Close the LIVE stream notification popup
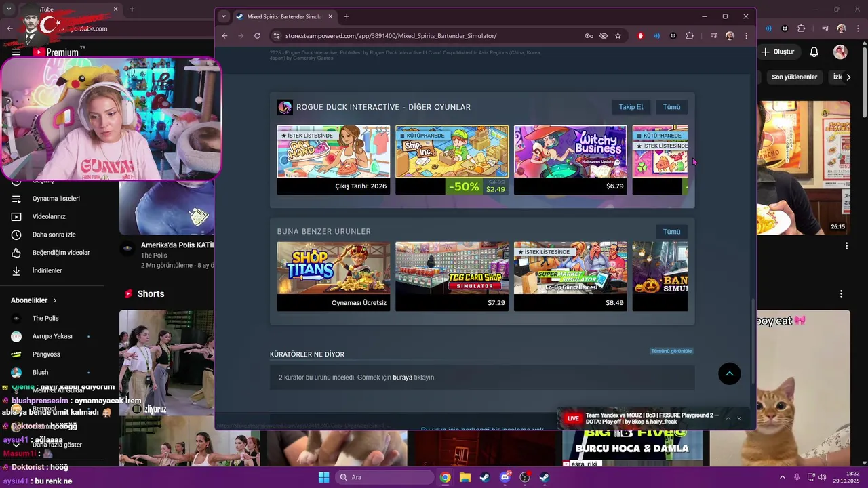The image size is (868, 488). (739, 418)
